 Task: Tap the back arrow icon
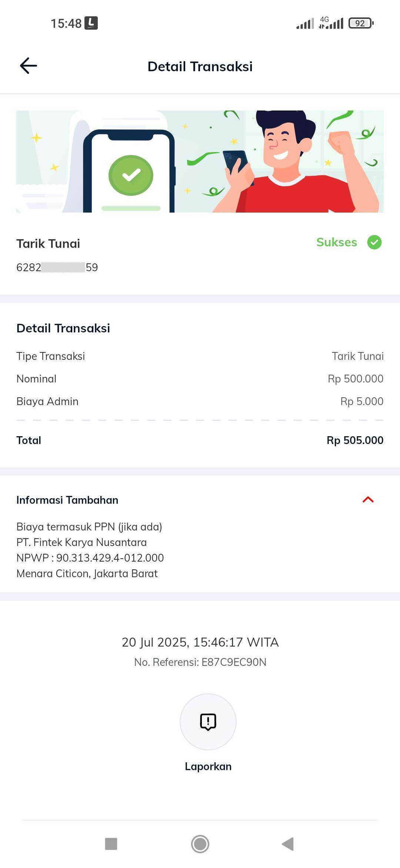[29, 66]
